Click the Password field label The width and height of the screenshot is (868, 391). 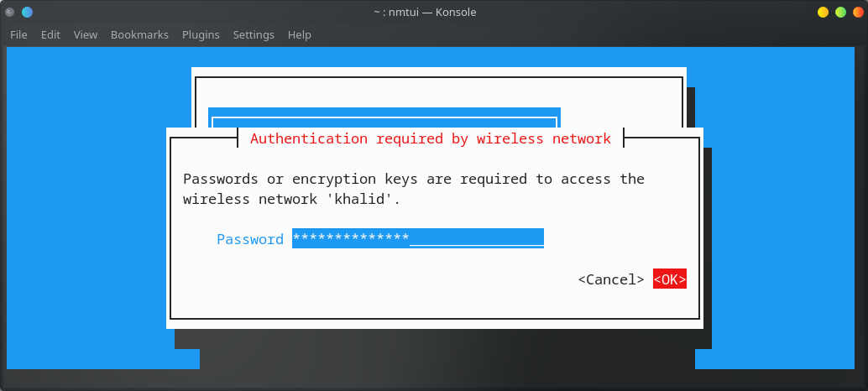pyautogui.click(x=250, y=239)
